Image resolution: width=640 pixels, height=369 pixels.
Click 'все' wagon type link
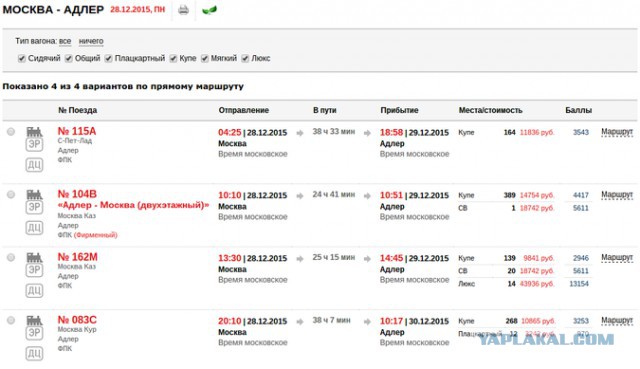point(65,41)
